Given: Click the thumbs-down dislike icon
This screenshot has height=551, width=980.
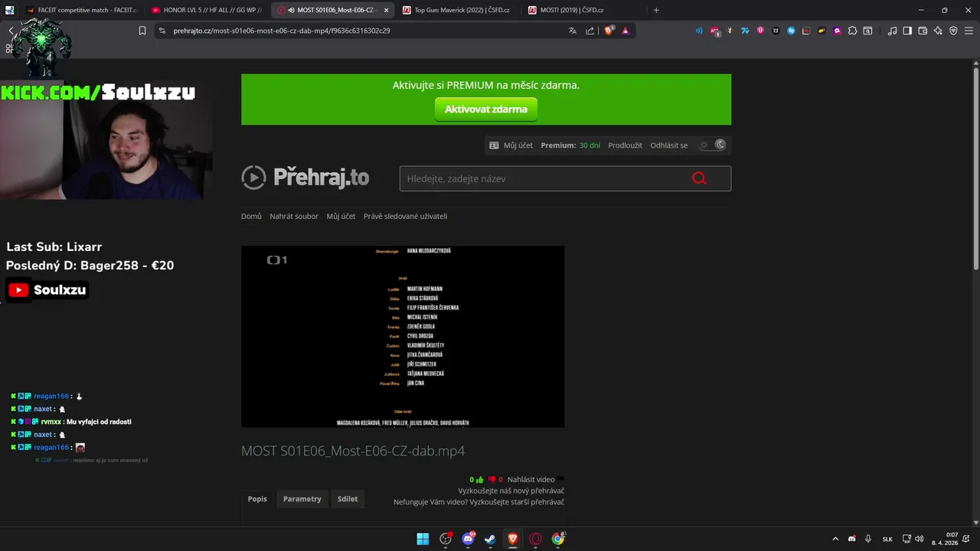Looking at the screenshot, I should (x=492, y=480).
